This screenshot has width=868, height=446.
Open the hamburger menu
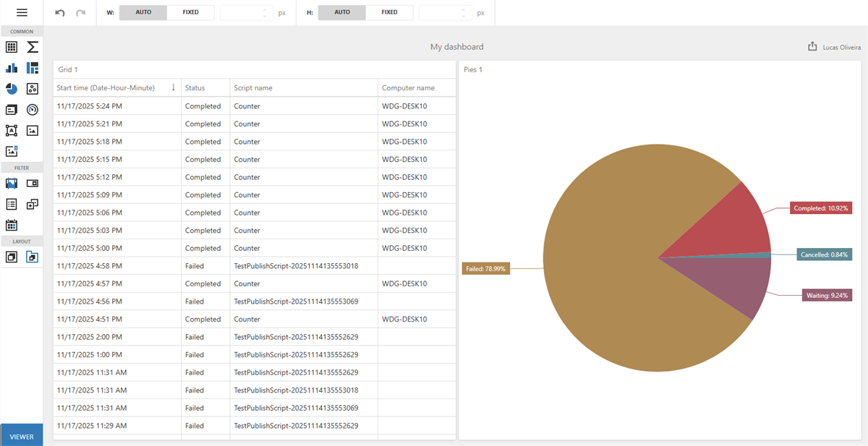click(x=22, y=12)
